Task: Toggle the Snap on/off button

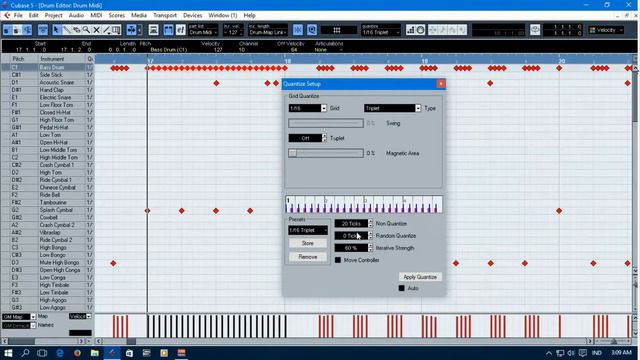Action: click(298, 30)
